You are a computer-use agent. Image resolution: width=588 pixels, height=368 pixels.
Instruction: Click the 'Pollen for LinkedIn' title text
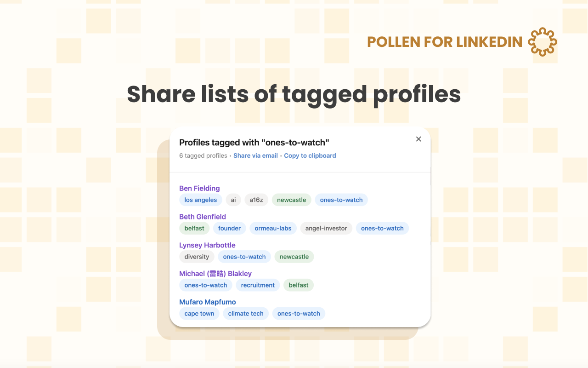(x=445, y=42)
